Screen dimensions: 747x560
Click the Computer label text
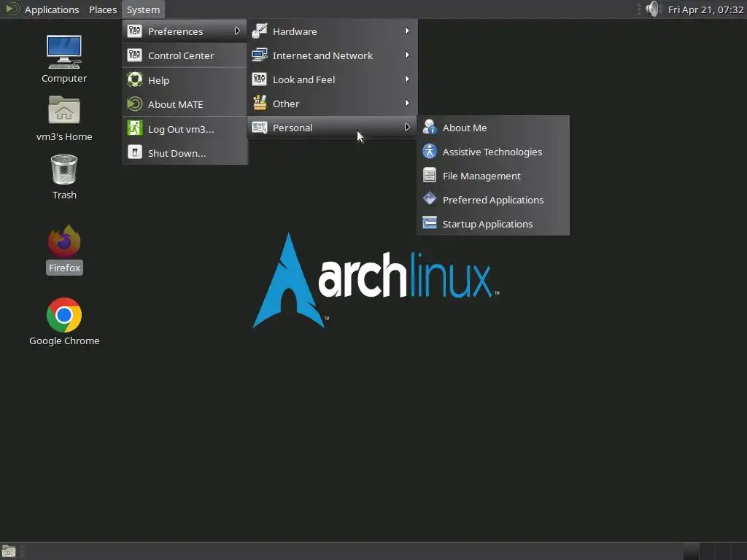64,78
